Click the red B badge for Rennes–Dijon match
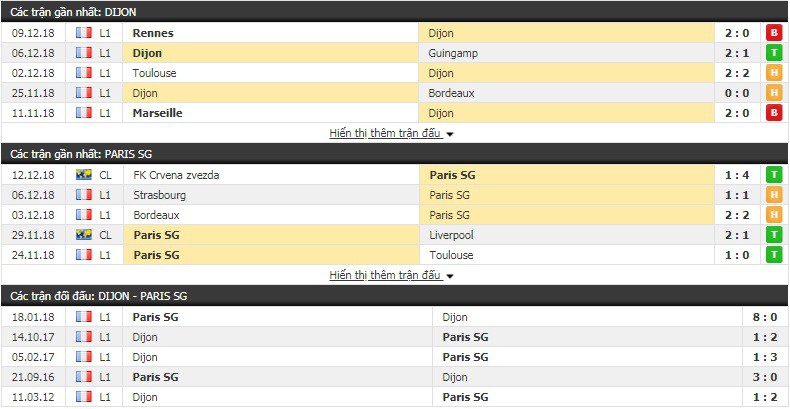790x409 pixels. point(773,33)
